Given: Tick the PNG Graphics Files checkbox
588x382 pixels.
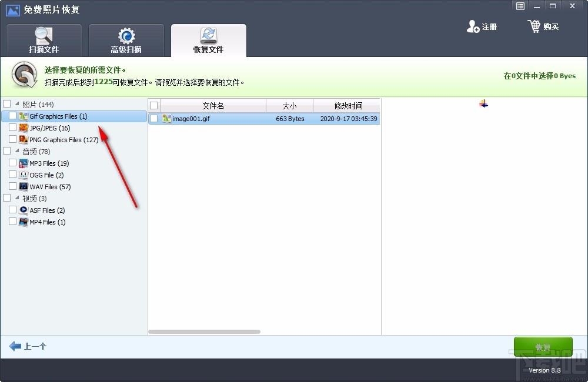Looking at the screenshot, I should tap(12, 139).
